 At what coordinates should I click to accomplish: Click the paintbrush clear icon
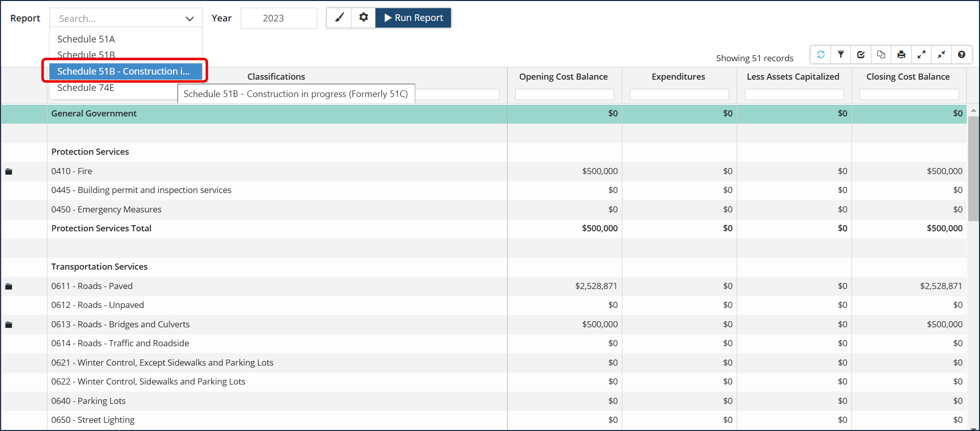click(339, 18)
